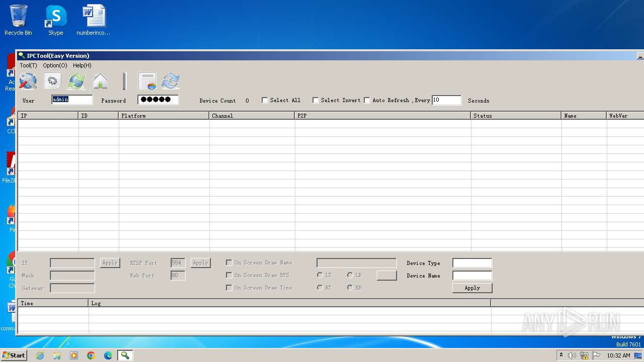
Task: Launch Internet Explorer from the taskbar
Action: [40, 355]
